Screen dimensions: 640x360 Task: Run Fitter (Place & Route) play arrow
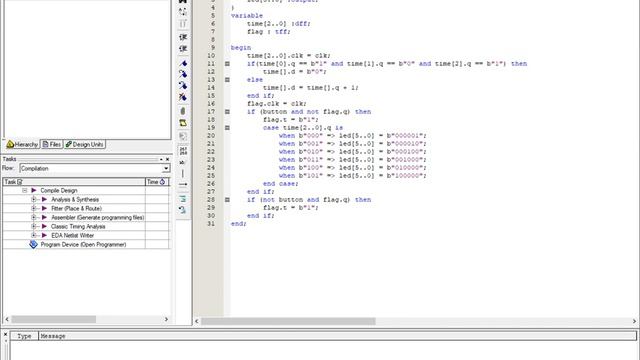point(44,208)
